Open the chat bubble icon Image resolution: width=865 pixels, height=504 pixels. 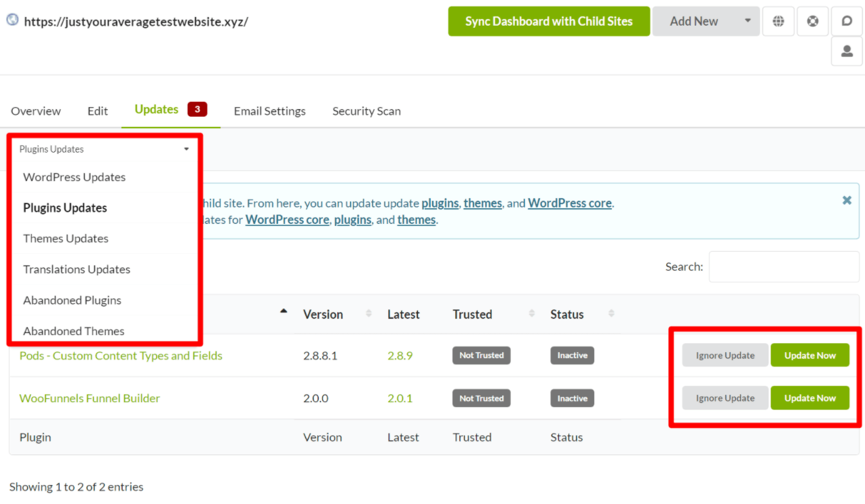(x=847, y=21)
